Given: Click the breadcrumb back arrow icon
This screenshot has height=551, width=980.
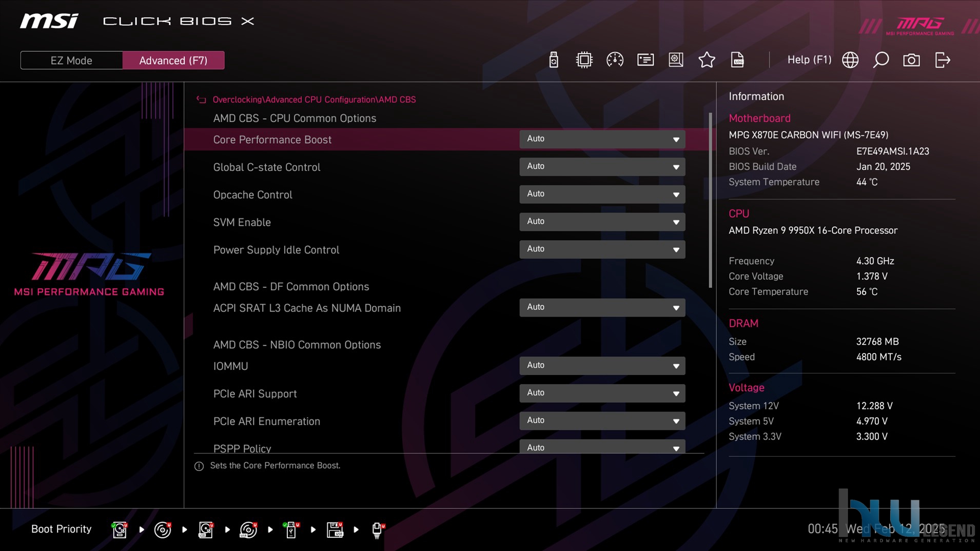Looking at the screenshot, I should point(201,100).
